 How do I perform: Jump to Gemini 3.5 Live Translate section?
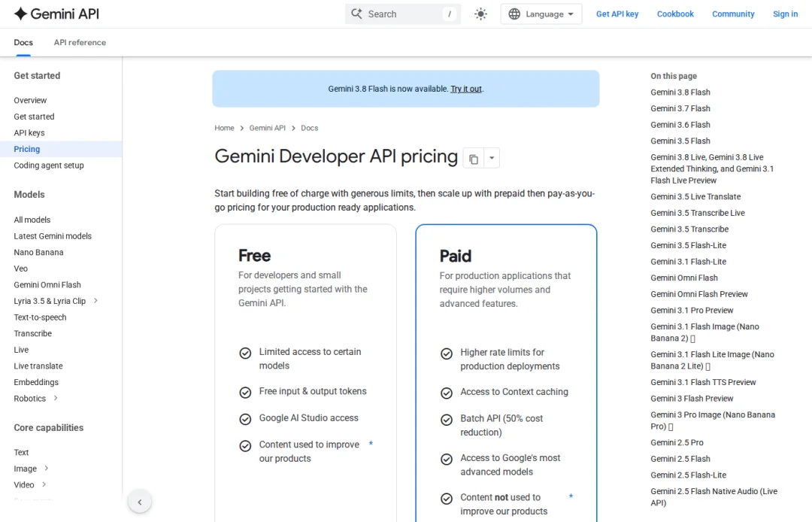[x=695, y=197]
